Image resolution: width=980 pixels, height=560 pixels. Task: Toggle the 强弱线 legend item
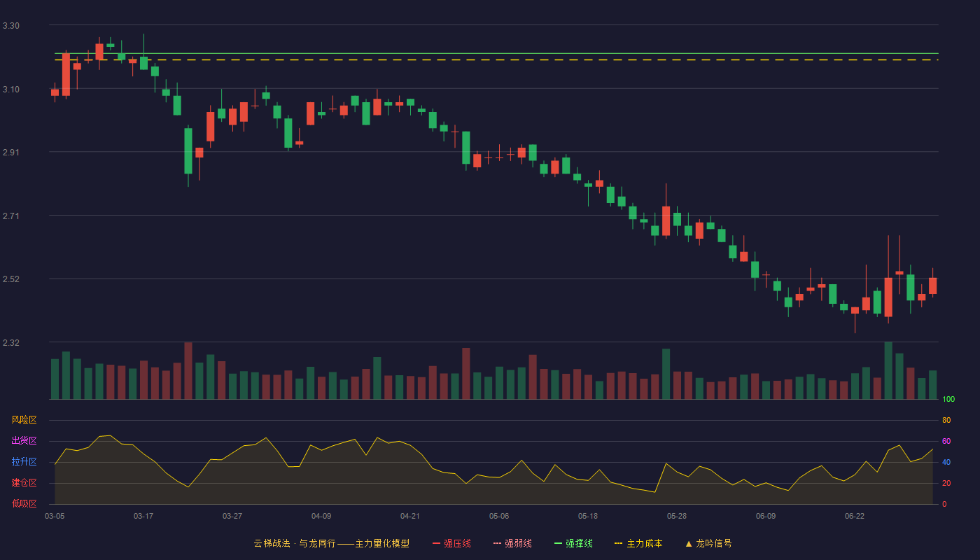tap(512, 543)
